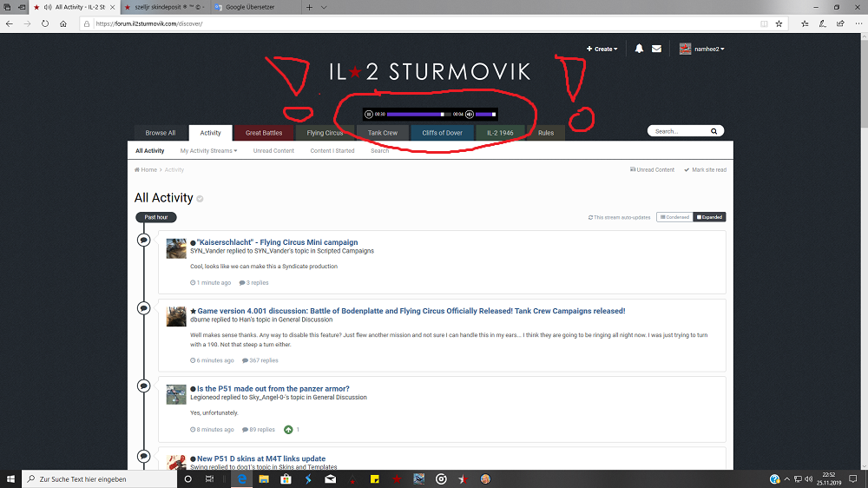Open the IL-2 1946 tab
Image resolution: width=868 pixels, height=488 pixels.
pos(500,133)
